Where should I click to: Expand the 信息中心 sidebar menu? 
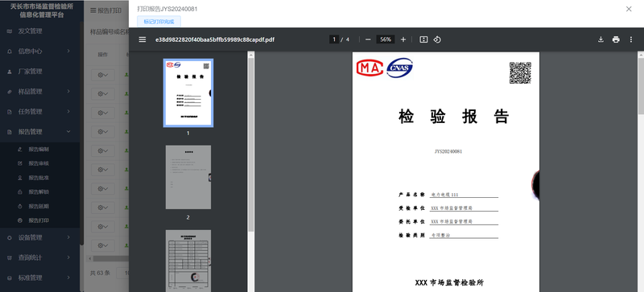40,51
